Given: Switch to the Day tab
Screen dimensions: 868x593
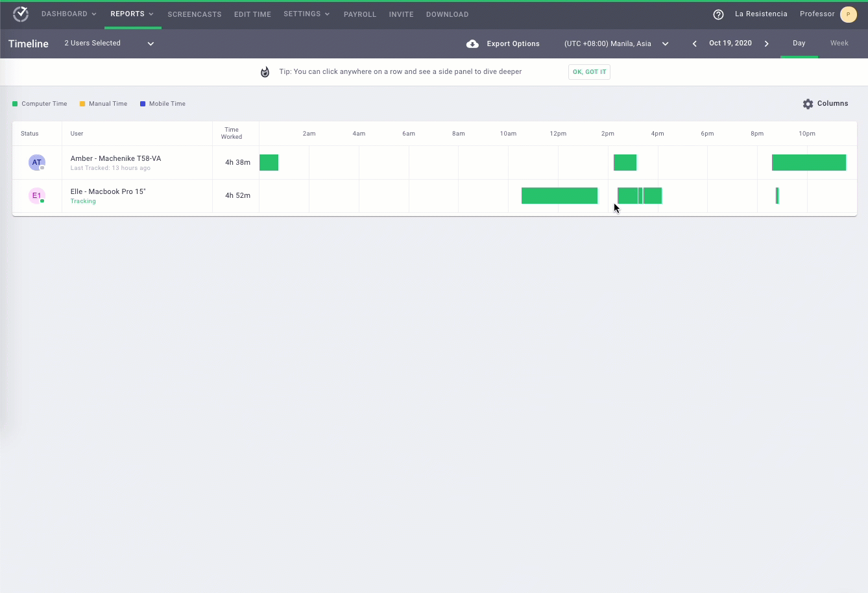Looking at the screenshot, I should pyautogui.click(x=799, y=43).
